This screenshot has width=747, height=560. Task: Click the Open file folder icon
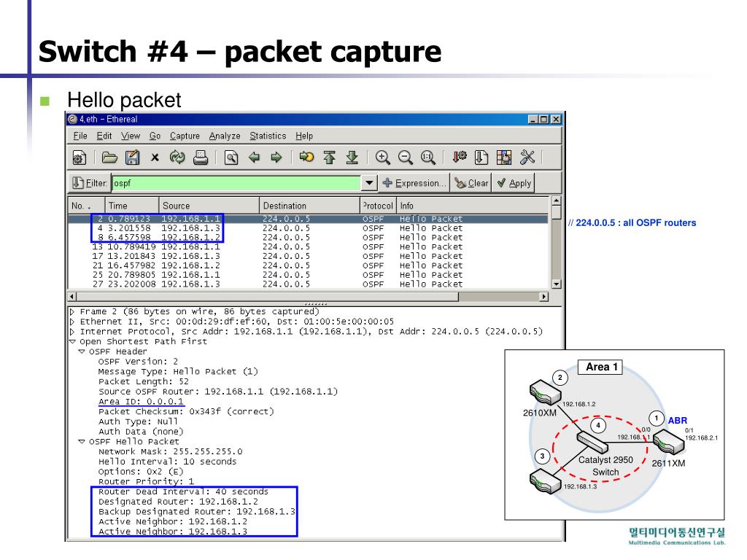(x=109, y=157)
